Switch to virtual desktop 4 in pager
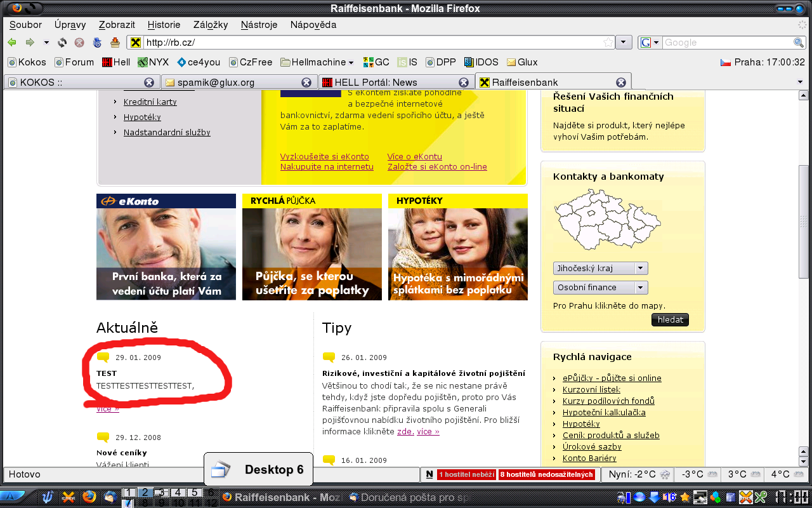The image size is (812, 508). 178,492
